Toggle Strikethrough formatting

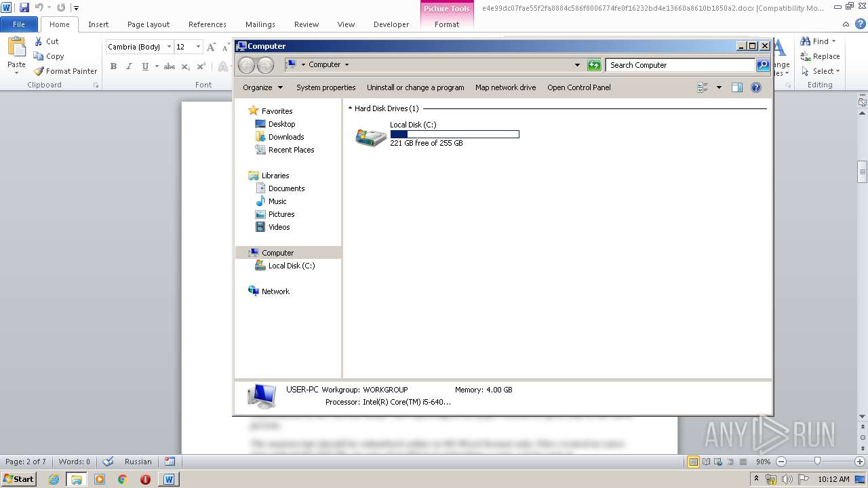pos(170,66)
